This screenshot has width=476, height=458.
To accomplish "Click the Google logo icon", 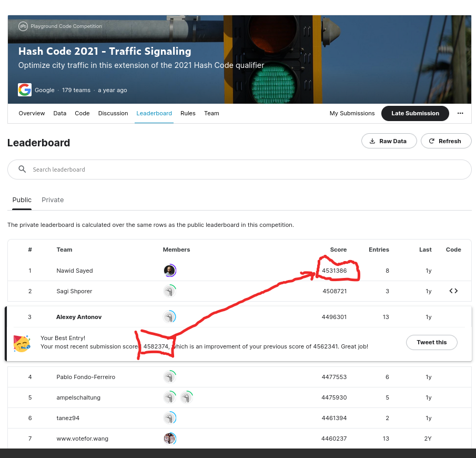I will coord(25,89).
